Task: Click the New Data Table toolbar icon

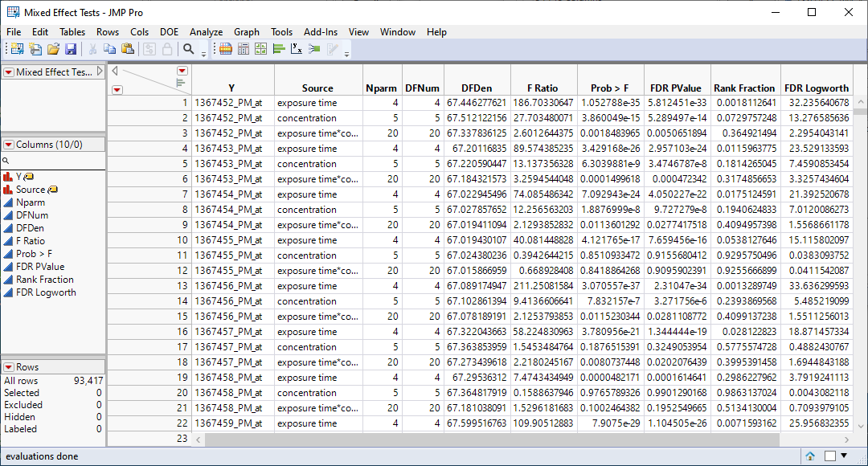Action: pos(17,49)
